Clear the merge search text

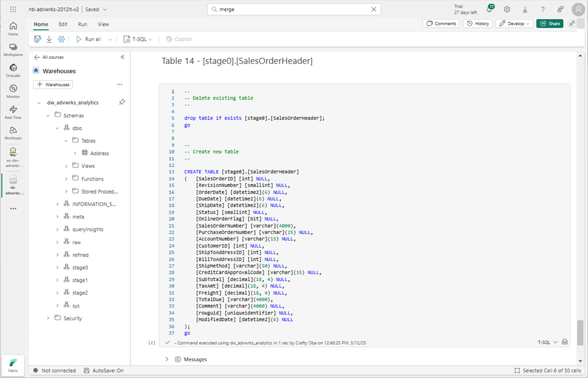[374, 10]
